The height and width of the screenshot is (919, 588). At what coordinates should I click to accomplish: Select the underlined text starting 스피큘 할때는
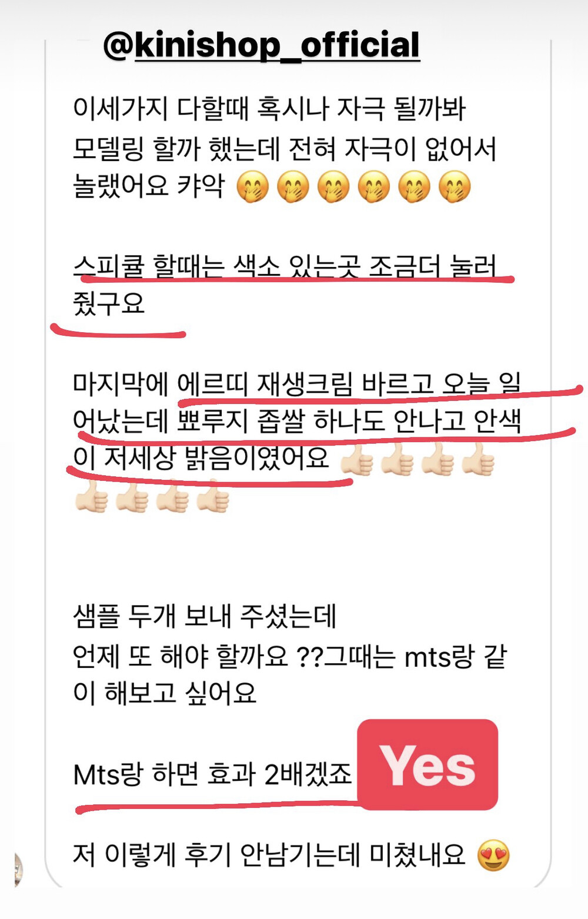(285, 285)
